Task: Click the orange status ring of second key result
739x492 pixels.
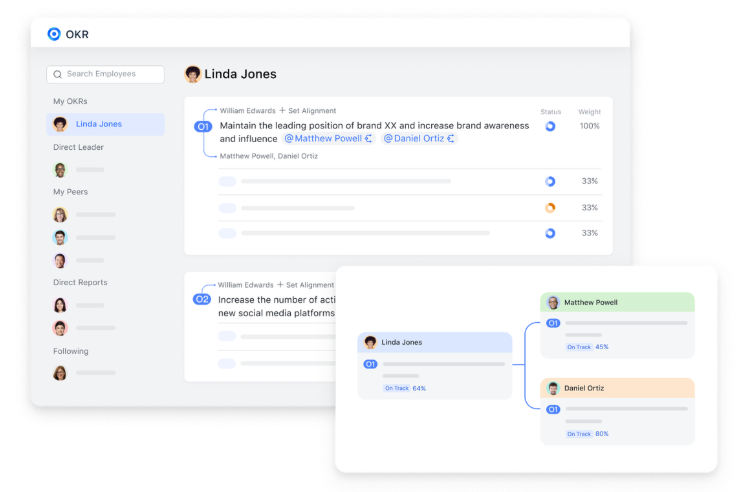Action: click(550, 208)
